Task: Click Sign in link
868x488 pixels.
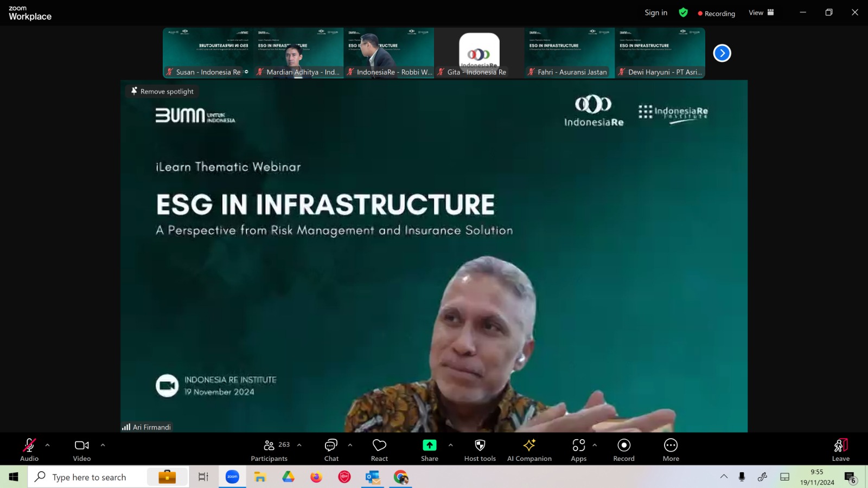Action: click(656, 12)
